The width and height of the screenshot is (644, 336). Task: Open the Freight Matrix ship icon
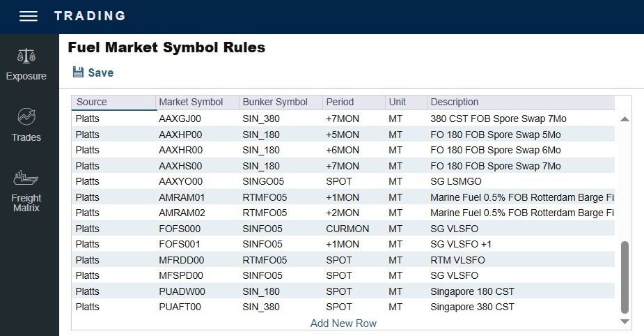[26, 177]
